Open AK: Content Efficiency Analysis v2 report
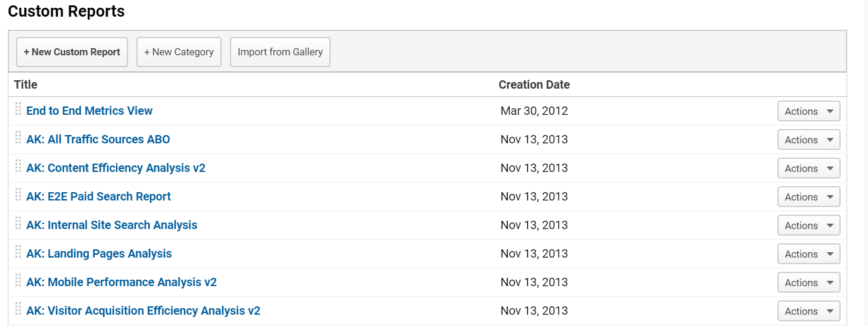 point(116,168)
